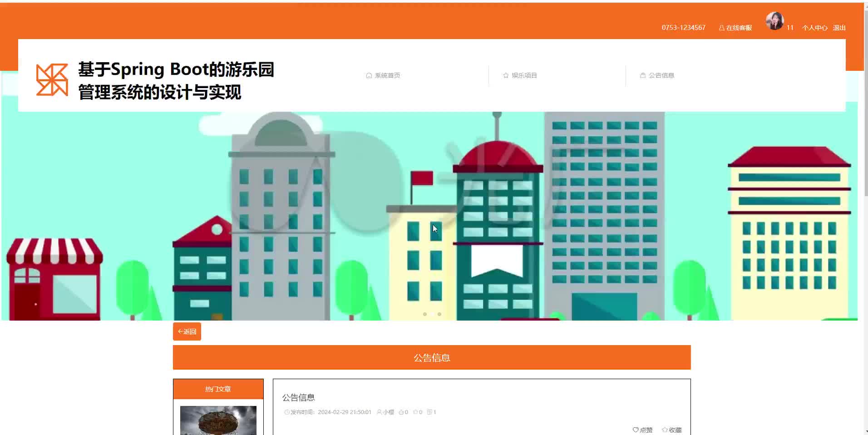868x435 pixels.
Task: Click the 公告信息 article title
Action: click(298, 398)
